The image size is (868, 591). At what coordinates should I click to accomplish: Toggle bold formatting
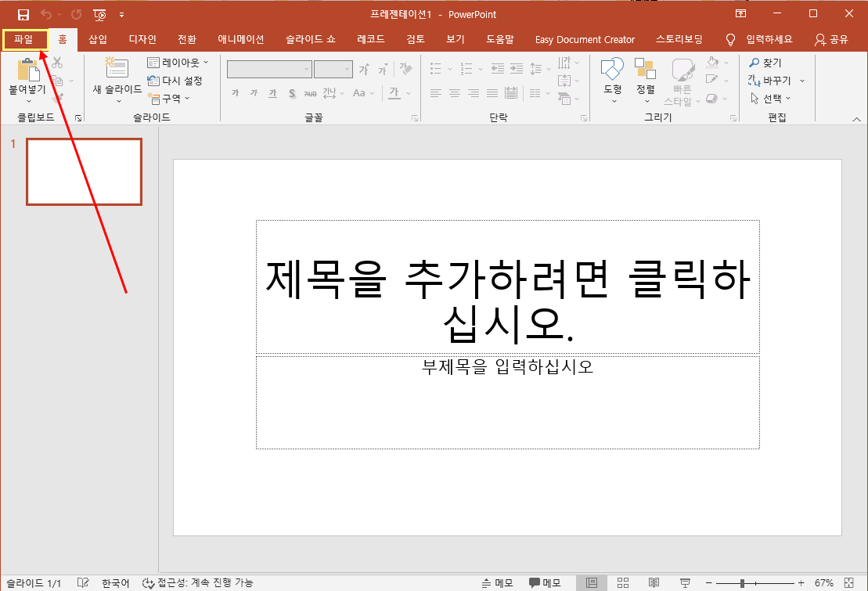click(x=234, y=92)
